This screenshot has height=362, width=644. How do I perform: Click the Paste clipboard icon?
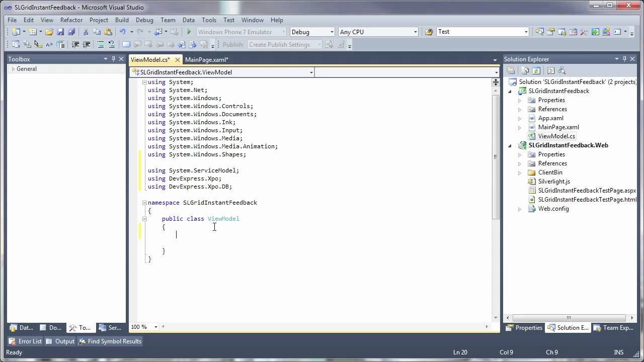click(x=108, y=32)
